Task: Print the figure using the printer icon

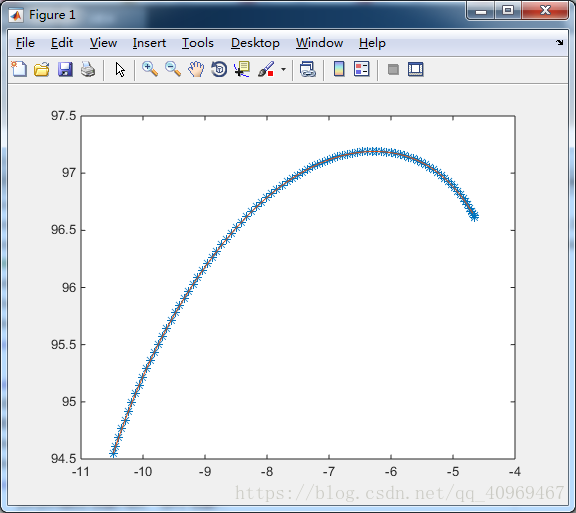Action: pos(88,69)
